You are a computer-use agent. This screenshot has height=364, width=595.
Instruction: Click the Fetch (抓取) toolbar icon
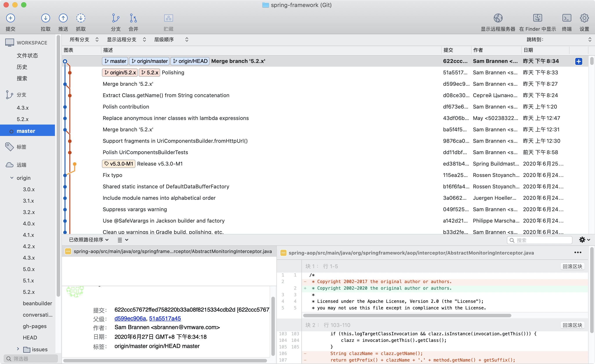[x=81, y=18]
